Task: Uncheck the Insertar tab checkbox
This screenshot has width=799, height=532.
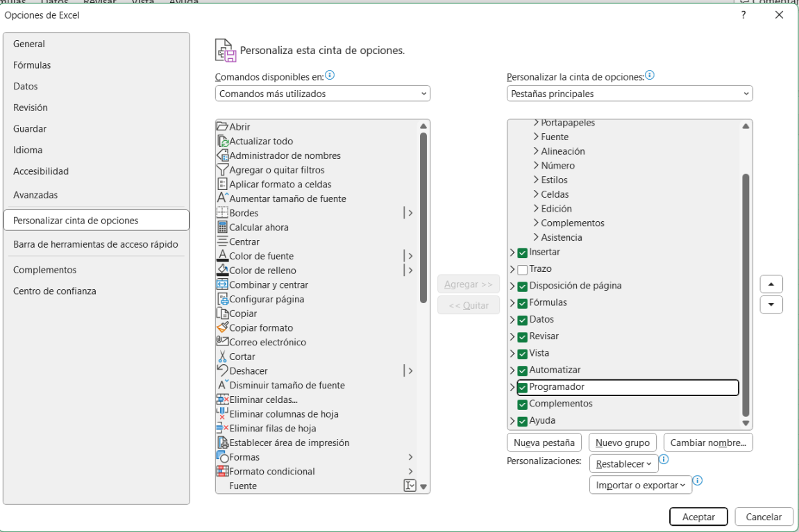Action: point(522,252)
